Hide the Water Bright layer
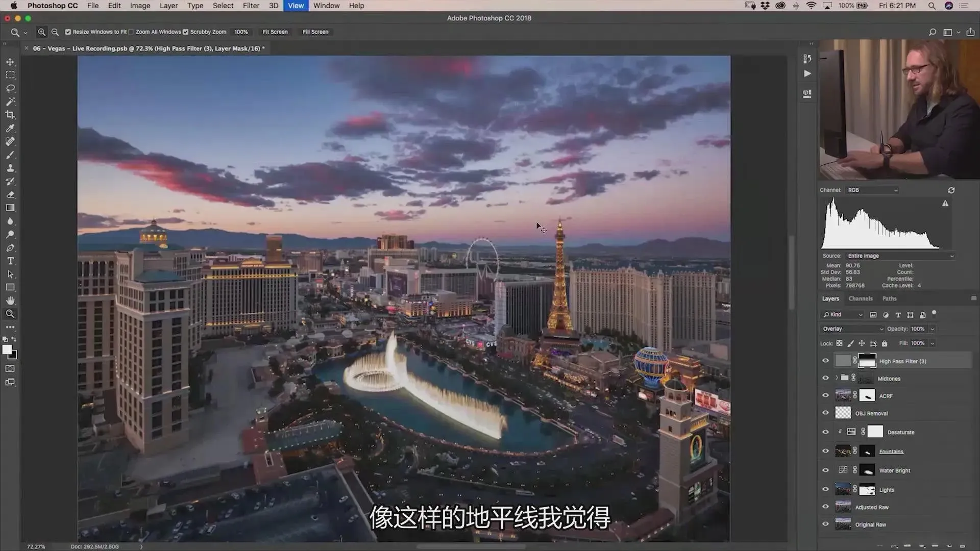 point(825,470)
